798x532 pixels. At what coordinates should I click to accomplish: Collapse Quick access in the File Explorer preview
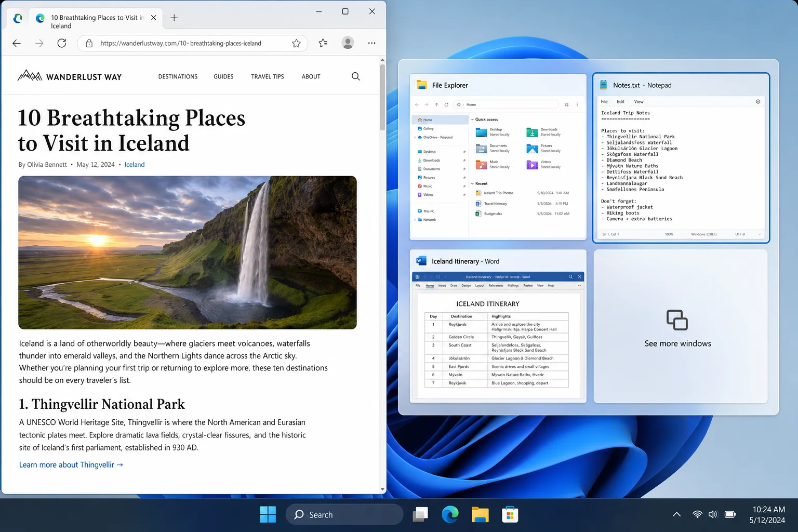[472, 119]
